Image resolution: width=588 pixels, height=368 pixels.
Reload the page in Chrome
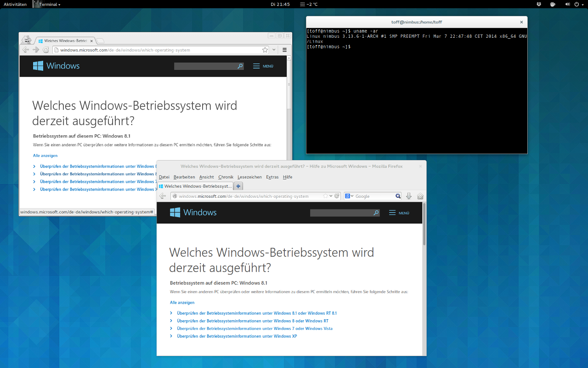46,50
